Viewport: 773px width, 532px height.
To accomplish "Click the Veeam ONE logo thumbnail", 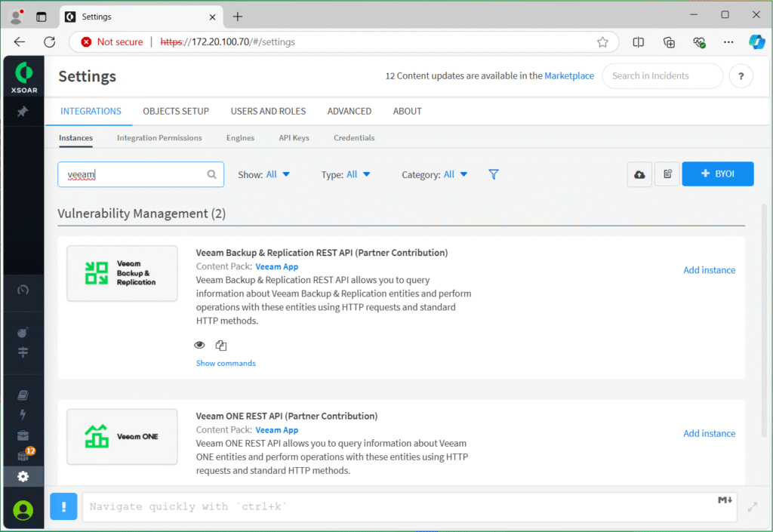I will tap(122, 436).
